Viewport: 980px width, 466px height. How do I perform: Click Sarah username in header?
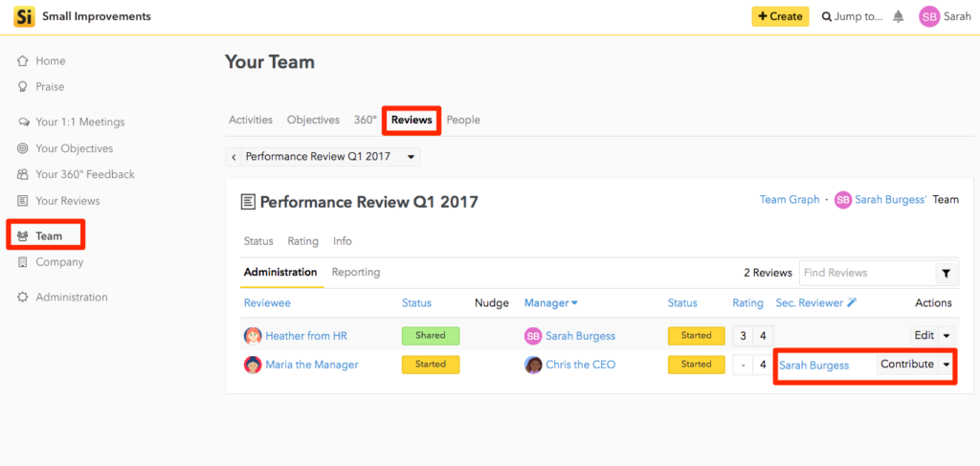pyautogui.click(x=957, y=17)
